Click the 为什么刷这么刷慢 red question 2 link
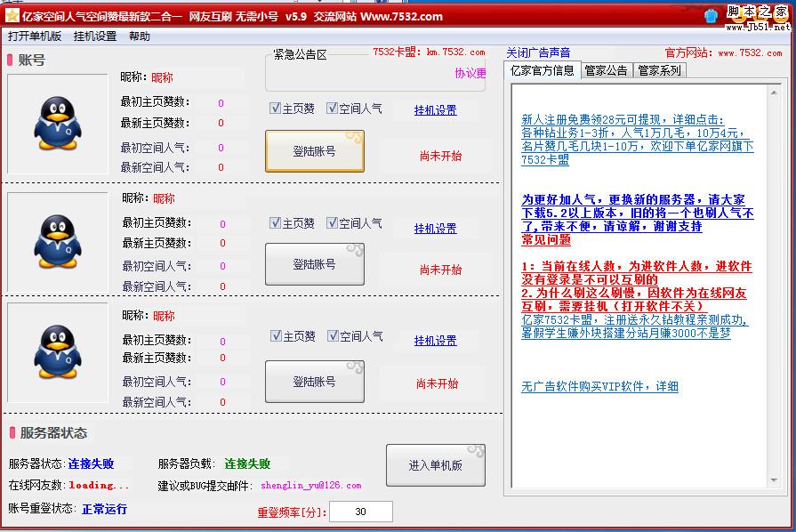 coord(634,300)
